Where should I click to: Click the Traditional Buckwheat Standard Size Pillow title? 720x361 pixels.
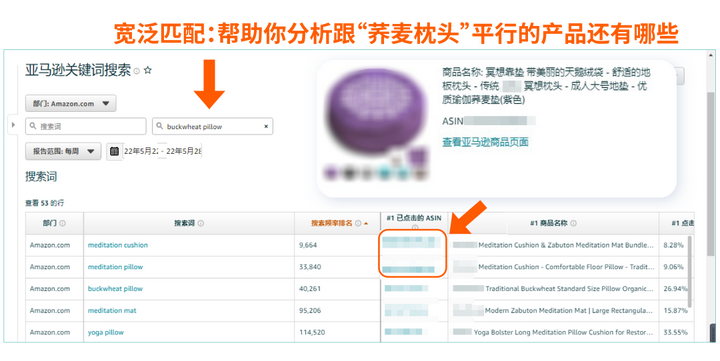click(x=569, y=289)
